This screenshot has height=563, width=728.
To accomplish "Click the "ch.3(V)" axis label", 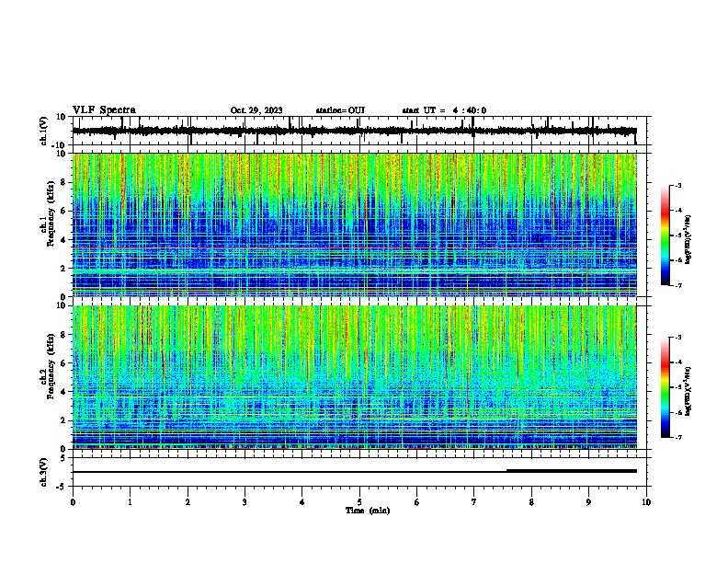I will (x=44, y=472).
